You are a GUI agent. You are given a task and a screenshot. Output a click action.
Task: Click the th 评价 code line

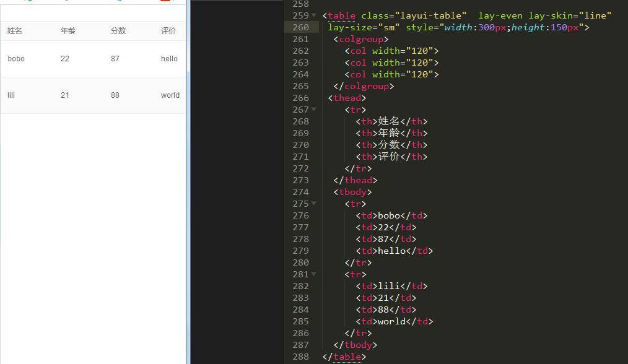(x=391, y=157)
